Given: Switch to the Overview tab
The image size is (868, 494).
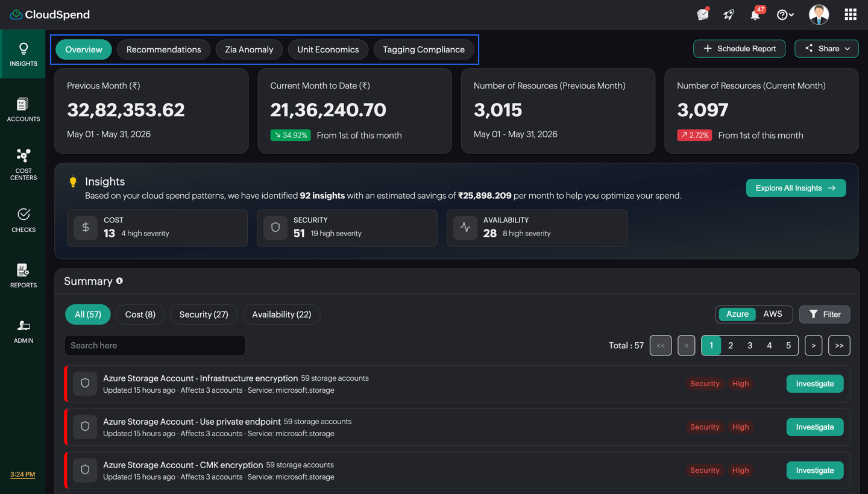Looking at the screenshot, I should [x=84, y=49].
